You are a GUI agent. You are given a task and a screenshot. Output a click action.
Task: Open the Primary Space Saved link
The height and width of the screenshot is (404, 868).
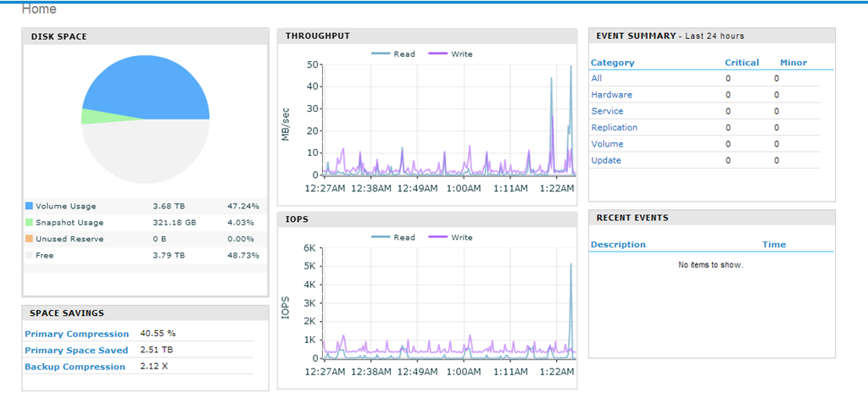76,351
